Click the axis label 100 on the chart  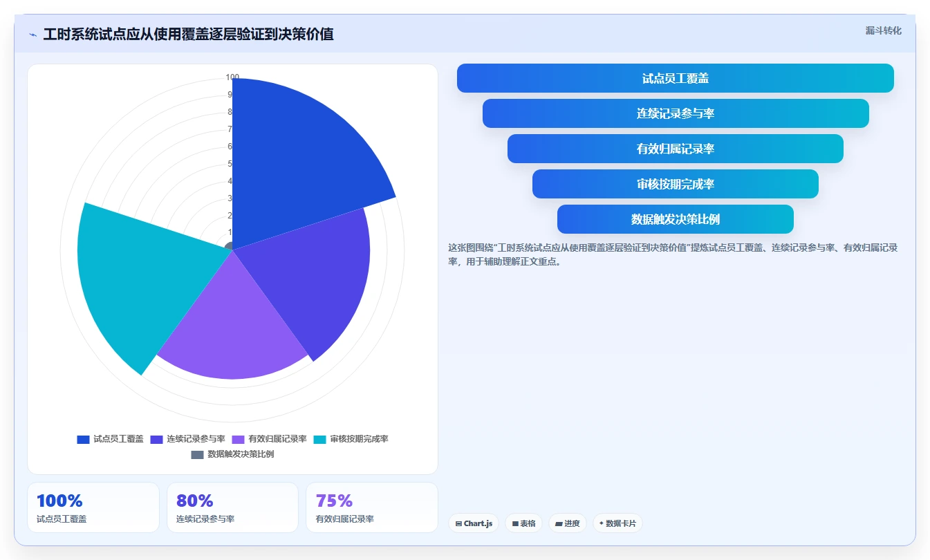[232, 77]
